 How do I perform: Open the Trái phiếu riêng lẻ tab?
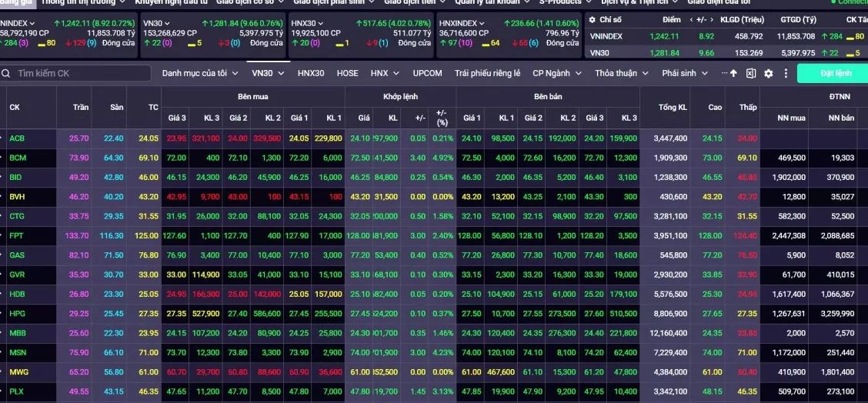click(x=487, y=73)
